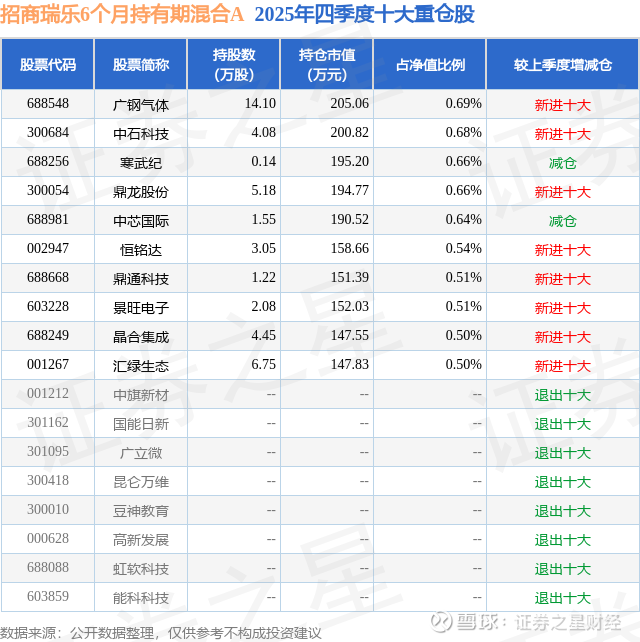Click the fund title 招商瑞乐6个月持有期混合A
Image resolution: width=640 pixels, height=642 pixels.
click(122, 14)
